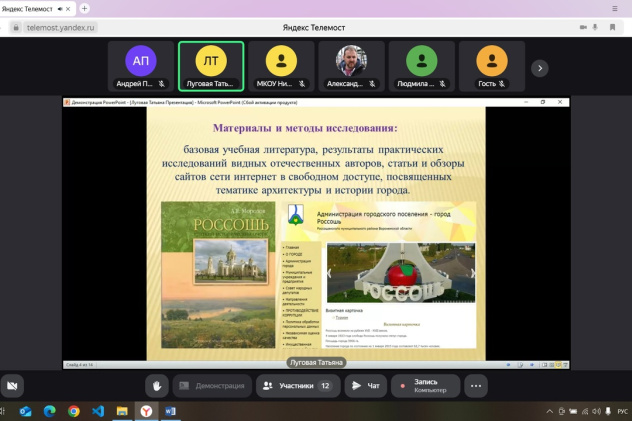632x421 pixels.
Task: Click the muted mic icon beside Людмила...
Action: coord(443,84)
